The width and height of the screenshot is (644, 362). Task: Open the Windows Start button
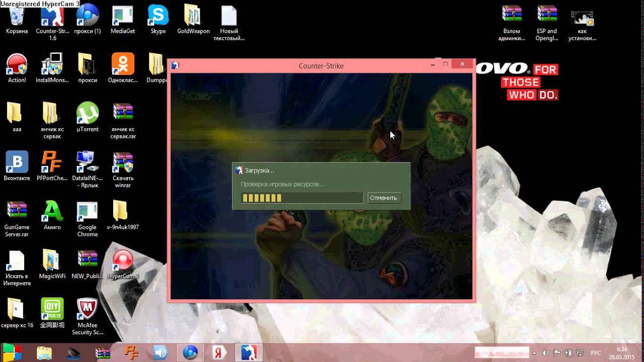click(12, 352)
